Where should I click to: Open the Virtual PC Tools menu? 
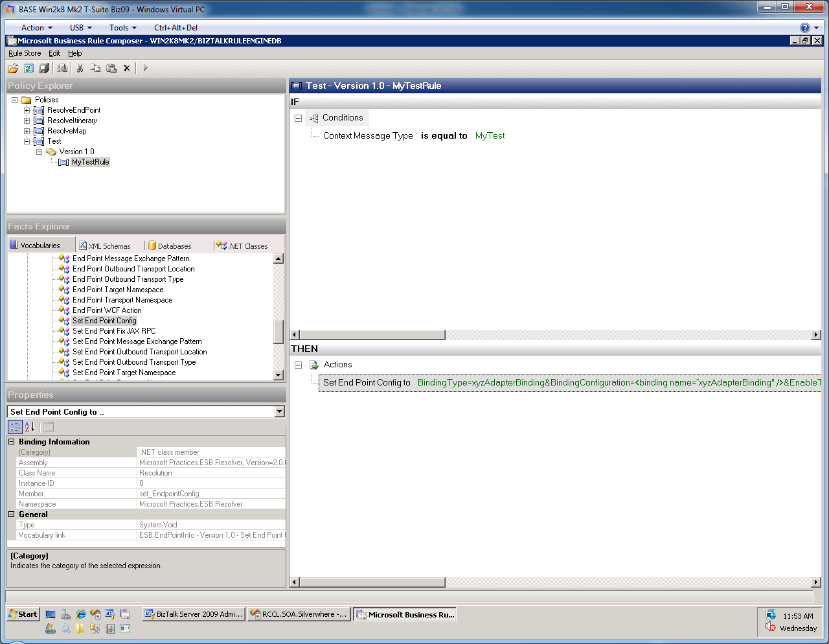[x=123, y=28]
